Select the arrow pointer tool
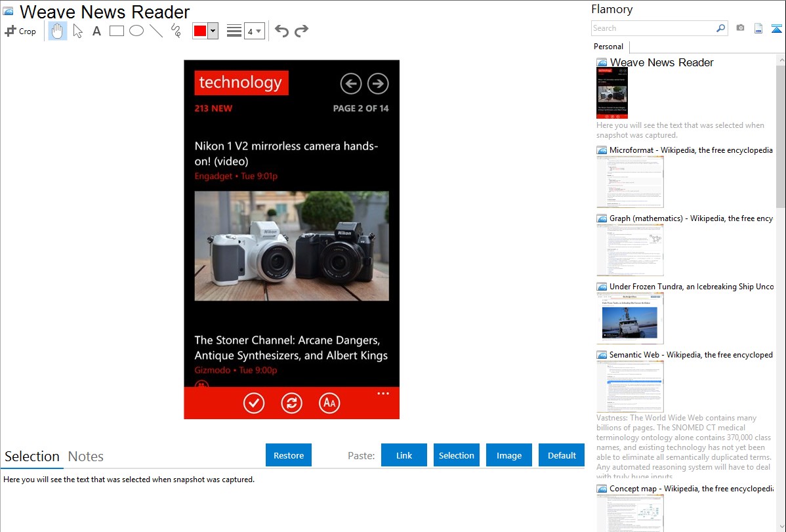Viewport: 786px width, 532px height. click(x=77, y=31)
